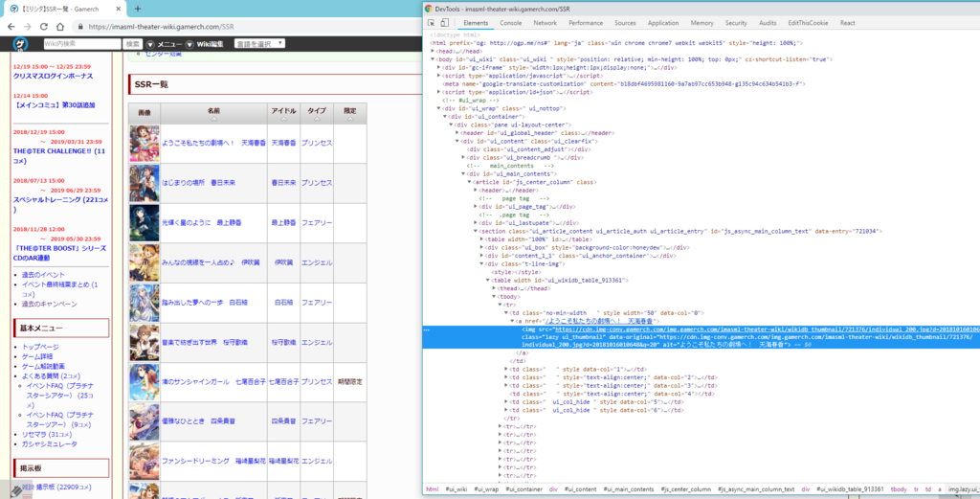Image resolution: width=980 pixels, height=499 pixels.
Task: Click thumbnail of 光輝く星のように 最上静香
Action: click(x=144, y=222)
